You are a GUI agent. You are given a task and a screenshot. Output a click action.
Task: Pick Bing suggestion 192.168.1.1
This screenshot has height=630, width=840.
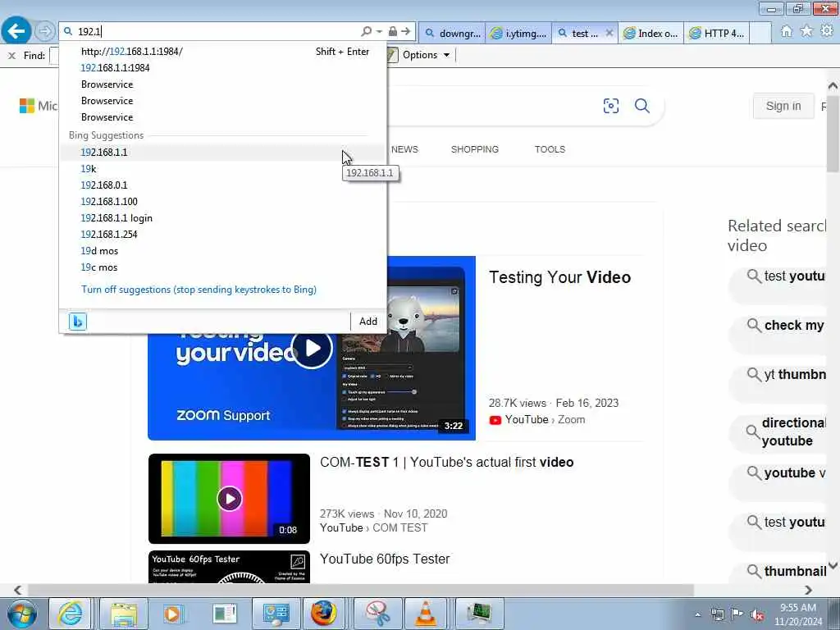223,152
